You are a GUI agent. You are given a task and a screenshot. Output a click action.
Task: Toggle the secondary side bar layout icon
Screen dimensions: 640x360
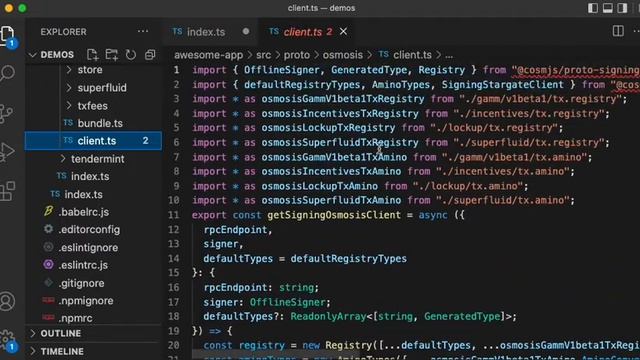point(622,8)
